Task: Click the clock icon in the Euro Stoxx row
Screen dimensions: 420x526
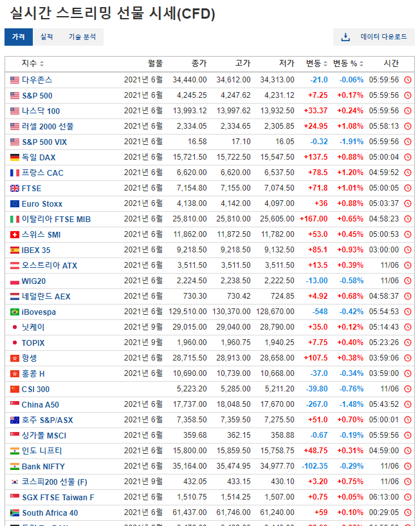Action: 408,203
